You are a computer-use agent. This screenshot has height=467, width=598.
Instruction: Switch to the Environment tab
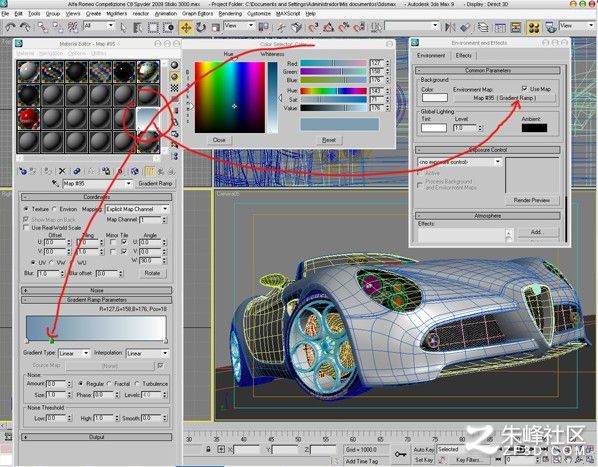431,56
